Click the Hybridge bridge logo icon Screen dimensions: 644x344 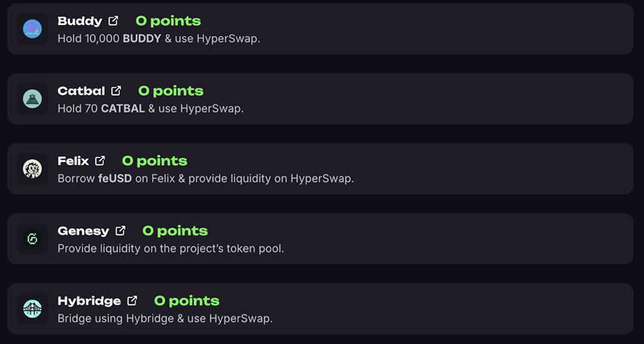coord(32,309)
